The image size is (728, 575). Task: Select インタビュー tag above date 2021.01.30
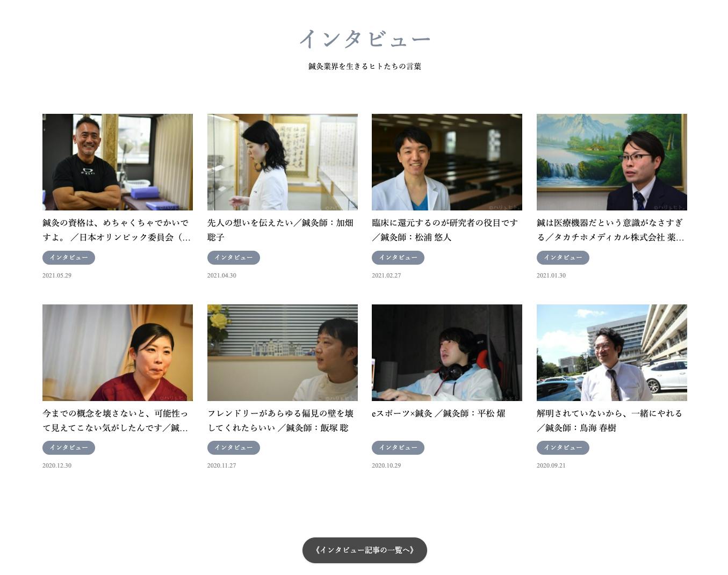[563, 258]
